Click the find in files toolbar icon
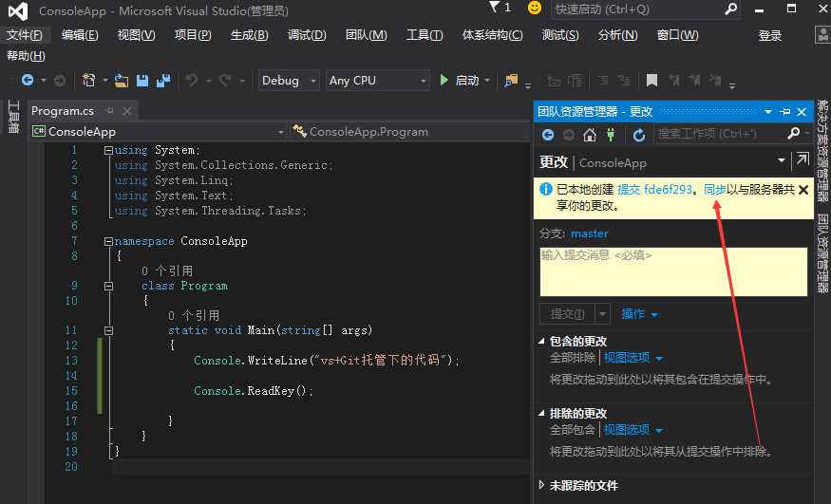 point(511,81)
